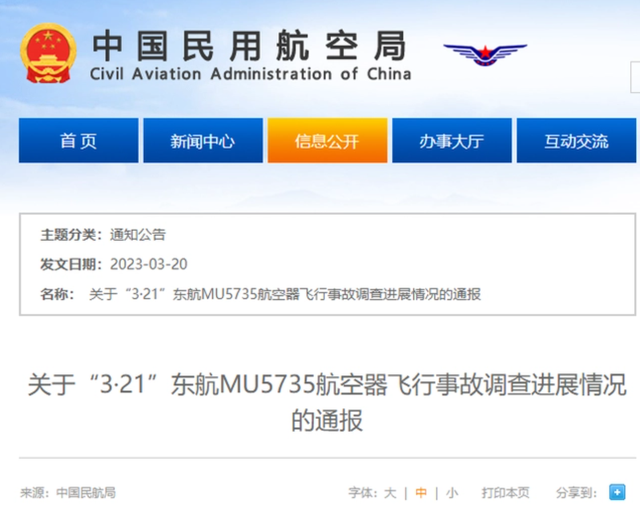Set font size to 小 (small)
Screen dimensions: 640x523
[x=451, y=493]
